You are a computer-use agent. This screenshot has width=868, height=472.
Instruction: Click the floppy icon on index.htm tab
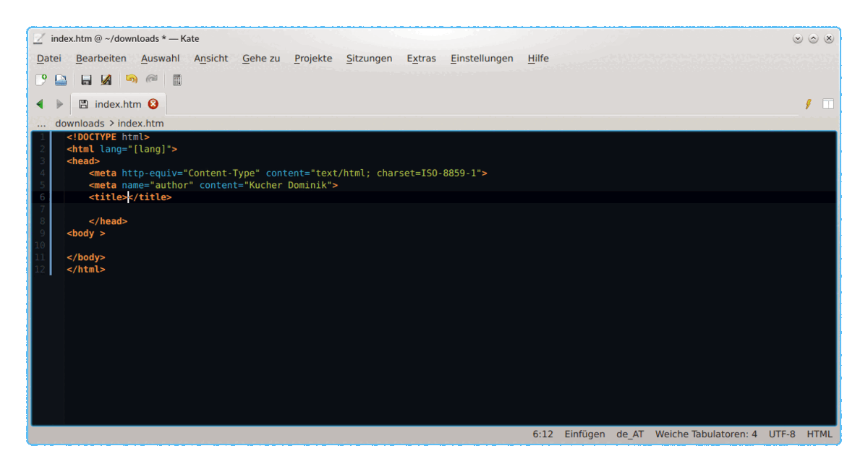[x=83, y=104]
